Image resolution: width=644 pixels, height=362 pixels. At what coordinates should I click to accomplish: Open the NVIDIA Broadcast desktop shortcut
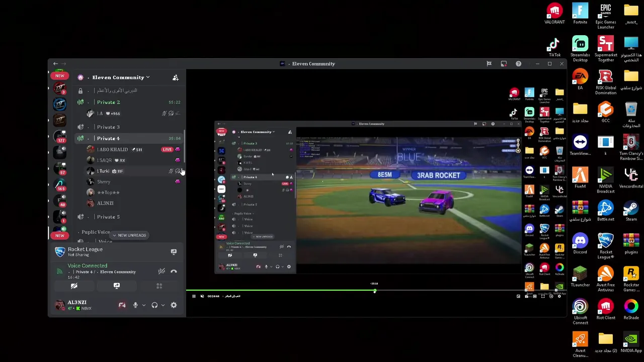pos(606,180)
